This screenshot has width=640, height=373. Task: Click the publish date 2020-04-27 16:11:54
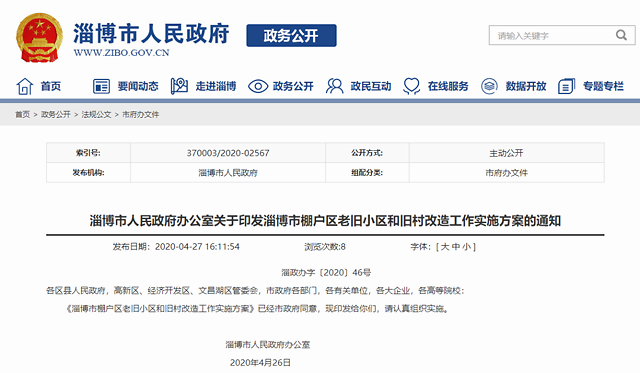(x=197, y=246)
